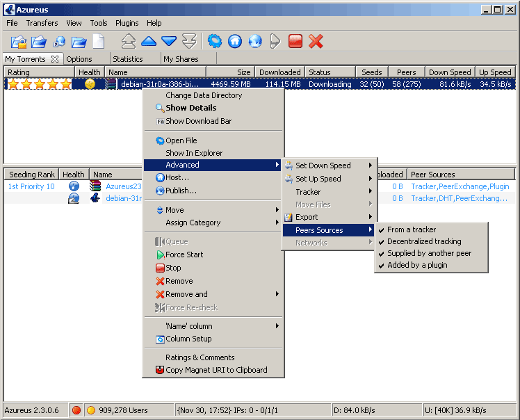Click the red Stop toolbar icon
This screenshot has width=520, height=420.
tap(295, 41)
